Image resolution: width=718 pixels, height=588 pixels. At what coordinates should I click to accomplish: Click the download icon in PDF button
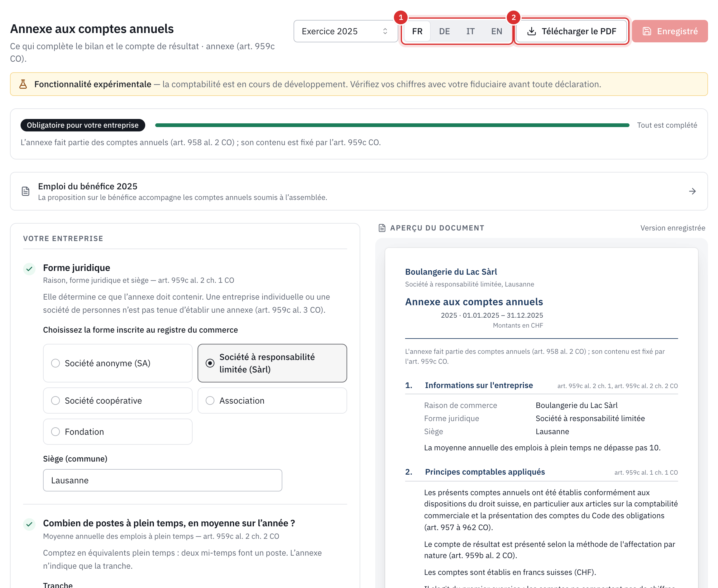click(532, 31)
